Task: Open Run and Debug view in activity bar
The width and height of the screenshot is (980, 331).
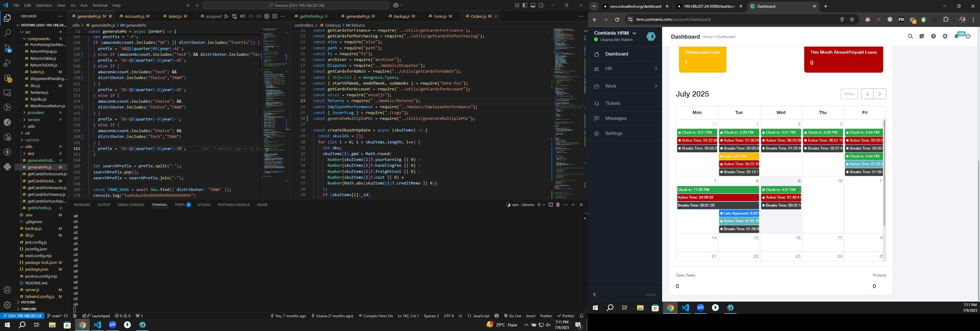Action: pos(7,63)
